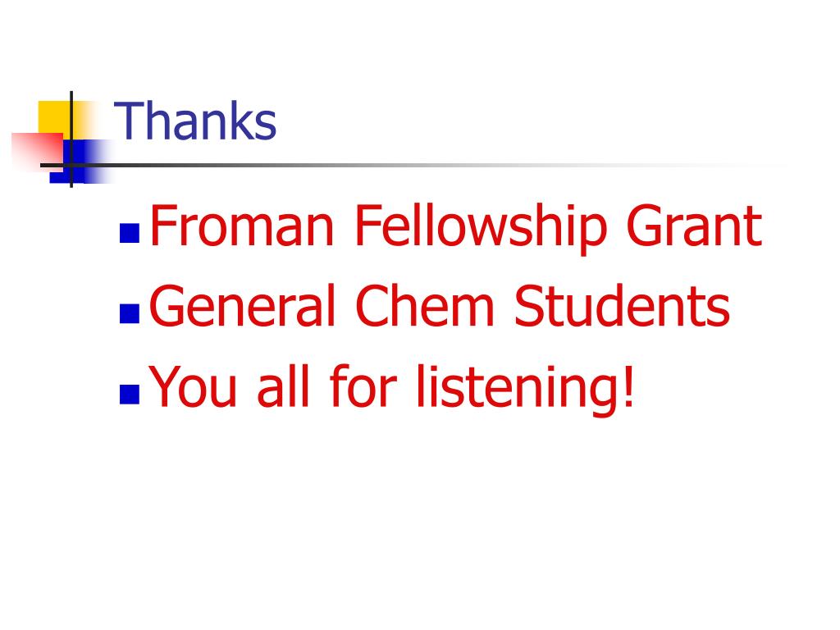Image resolution: width=840 pixels, height=630 pixels.
Task: Click the black vertical line crossing the squares
Action: pyautogui.click(x=71, y=139)
